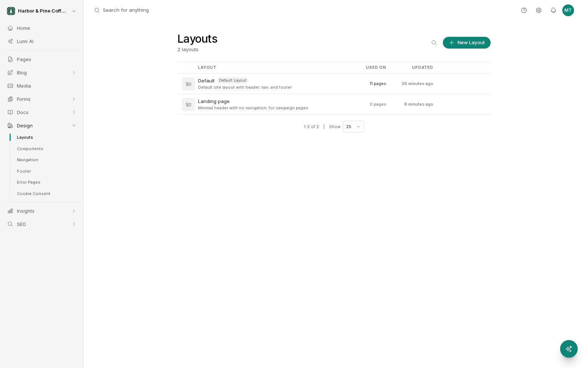
Task: Click the Insights chart icon in sidebar
Action: point(10,211)
